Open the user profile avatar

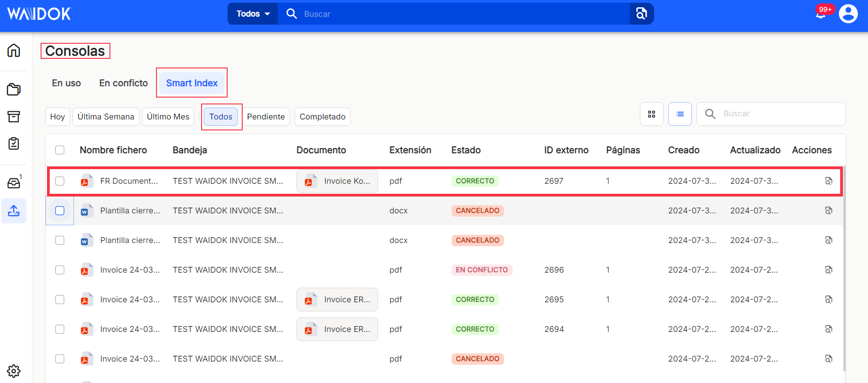[x=848, y=14]
